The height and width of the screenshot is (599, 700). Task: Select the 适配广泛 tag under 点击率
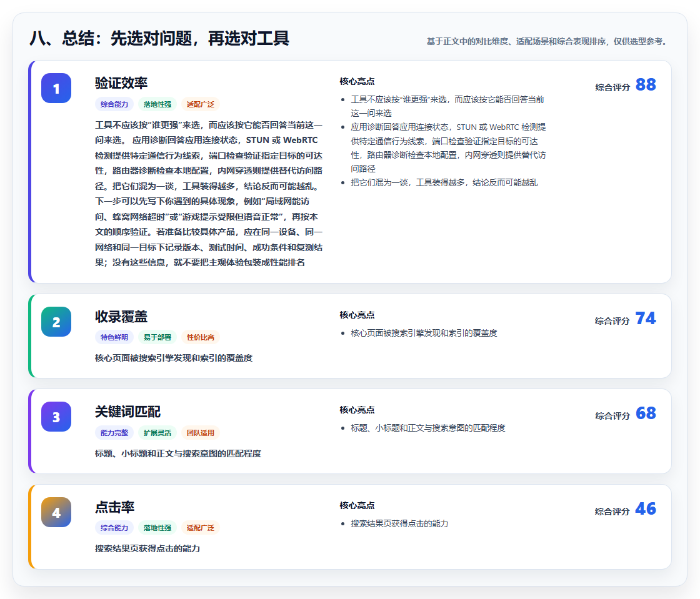[x=201, y=528]
